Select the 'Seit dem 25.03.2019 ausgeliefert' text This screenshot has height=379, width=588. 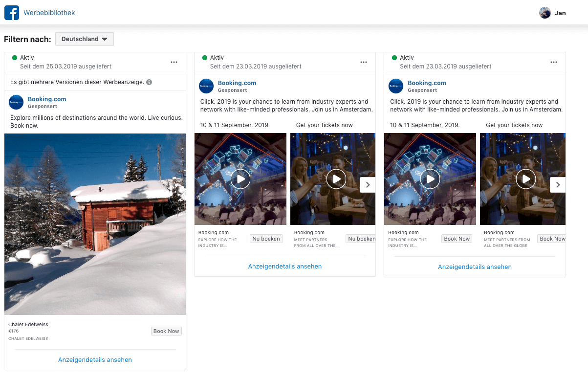point(65,66)
